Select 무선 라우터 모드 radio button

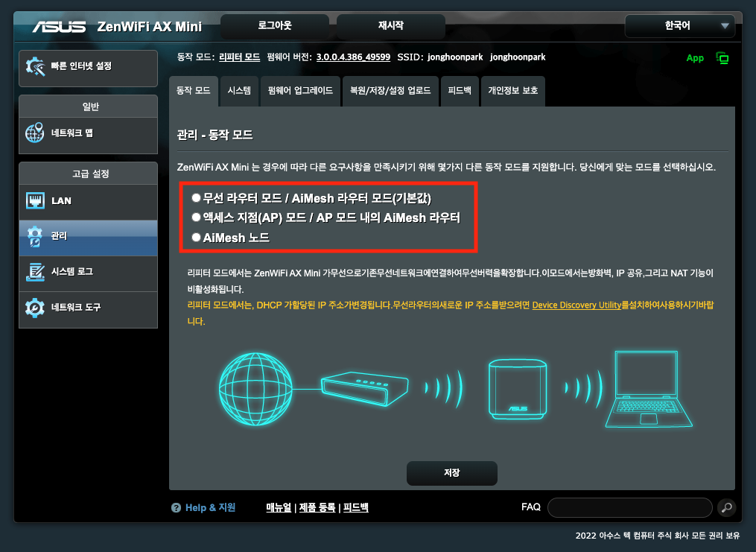click(196, 197)
